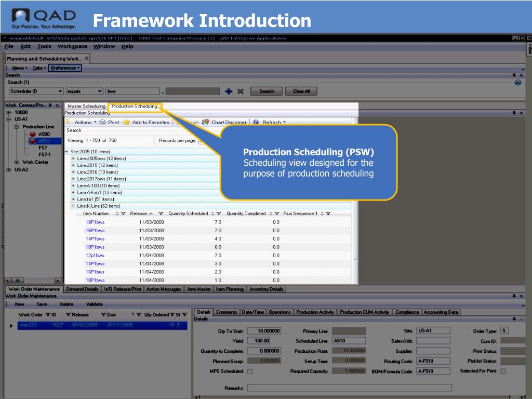Viewport: 532px width, 399px height.
Task: Pin the Search panel
Action: 514,75
